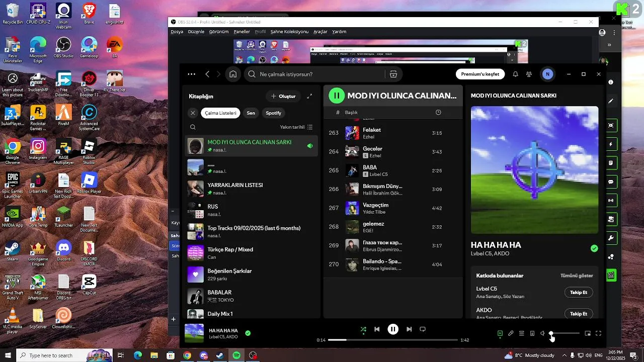644x362 pixels.
Task: Seek in the song progress bar
Action: coord(393,340)
